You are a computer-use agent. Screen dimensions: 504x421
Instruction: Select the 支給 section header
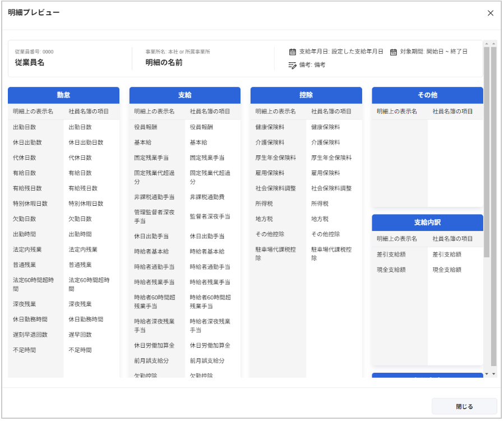[184, 95]
